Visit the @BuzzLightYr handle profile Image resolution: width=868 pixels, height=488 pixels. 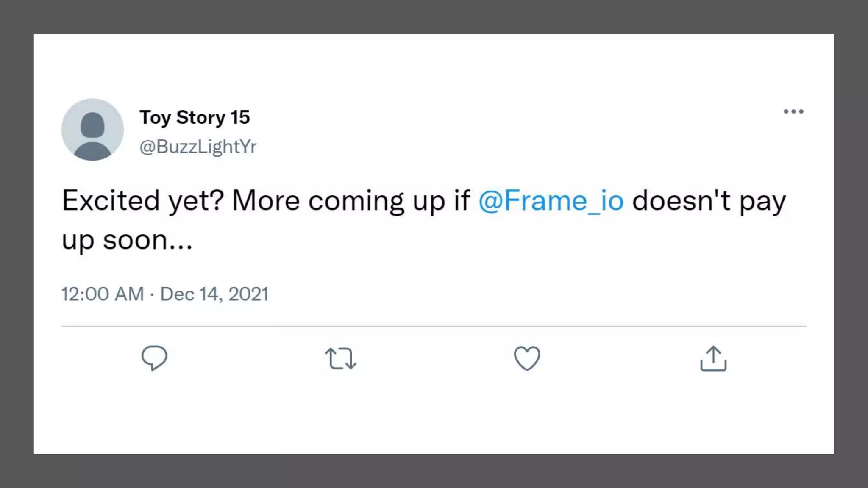[x=198, y=147]
